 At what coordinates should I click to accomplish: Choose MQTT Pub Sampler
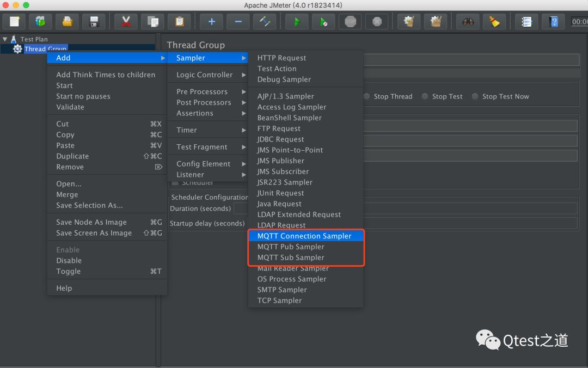305,247
